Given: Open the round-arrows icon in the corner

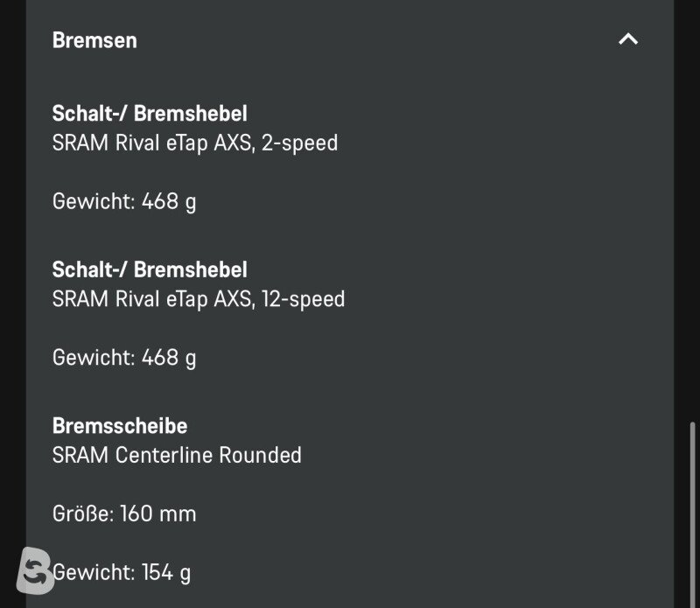Looking at the screenshot, I should (35, 570).
